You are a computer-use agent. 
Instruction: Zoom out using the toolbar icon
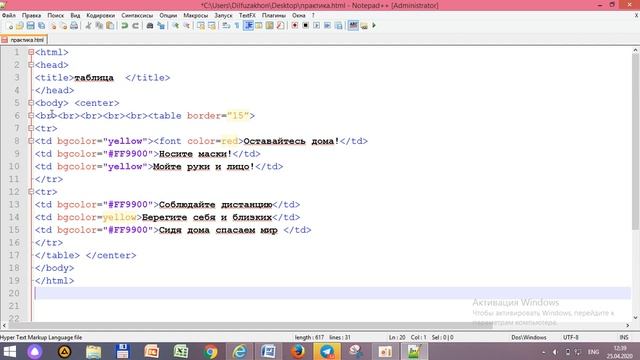click(x=187, y=26)
